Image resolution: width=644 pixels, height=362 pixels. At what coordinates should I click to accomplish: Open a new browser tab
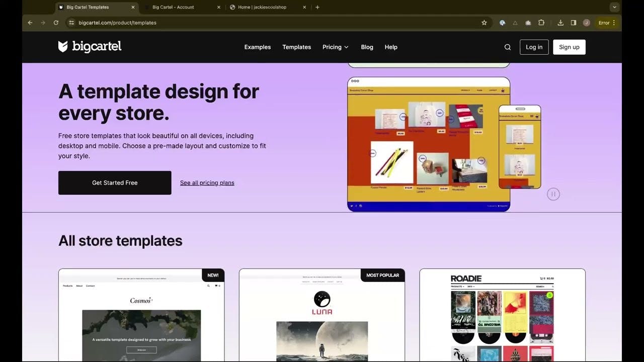point(317,8)
